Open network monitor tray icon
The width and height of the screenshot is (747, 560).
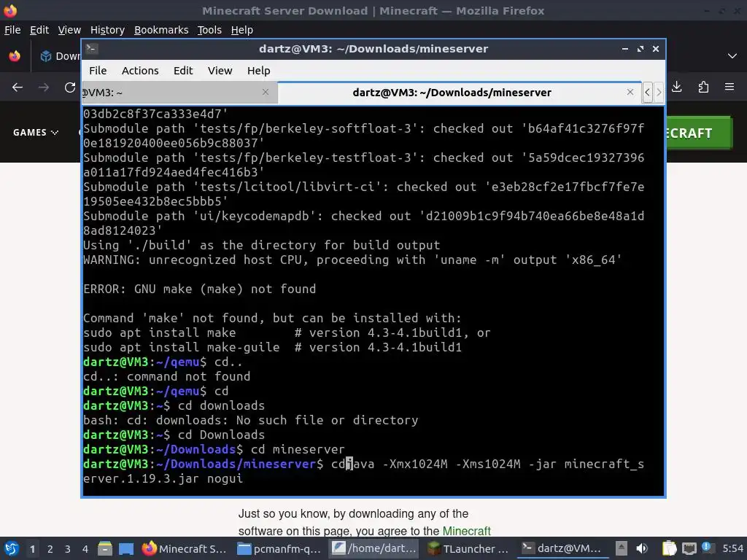point(689,548)
